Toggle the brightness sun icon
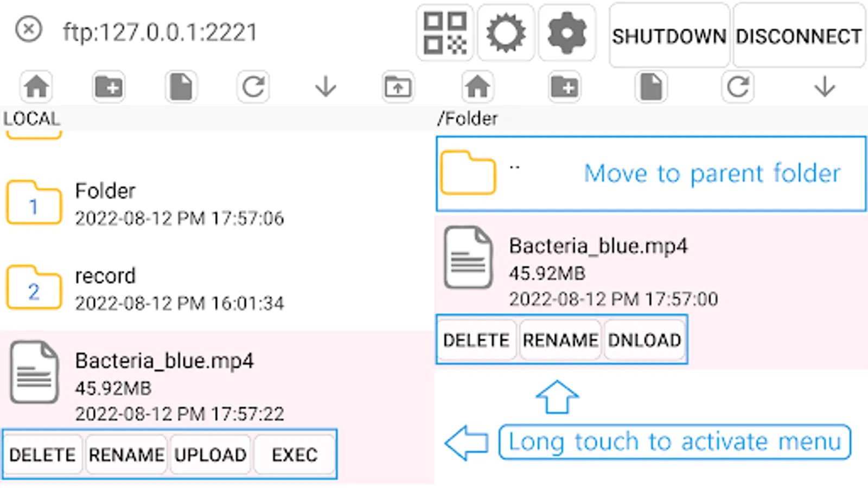Screen dimensions: 868x488 [x=506, y=33]
